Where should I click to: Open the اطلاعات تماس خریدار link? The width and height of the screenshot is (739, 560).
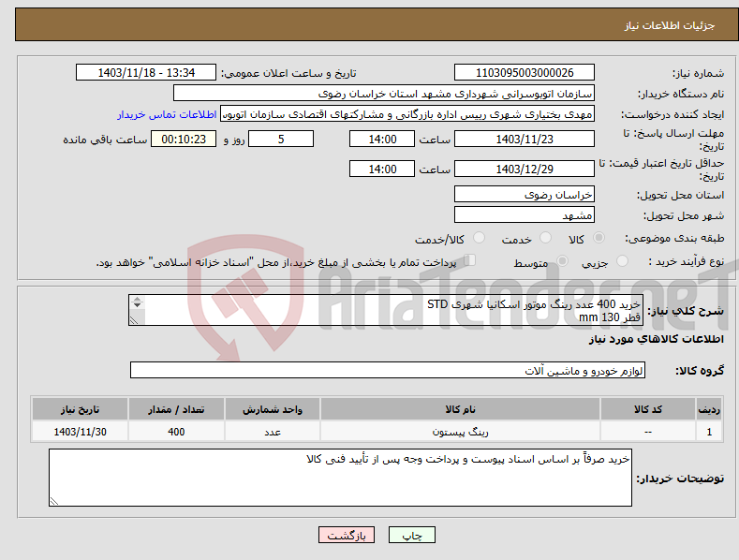[167, 114]
